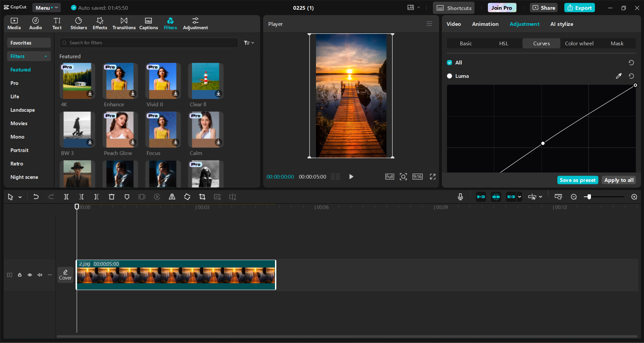This screenshot has height=343, width=644.
Task: Pick the Luma eyedropper tool
Action: tap(619, 76)
